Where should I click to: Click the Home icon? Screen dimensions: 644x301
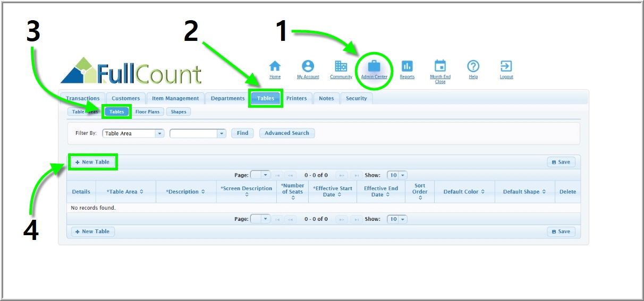pyautogui.click(x=275, y=66)
